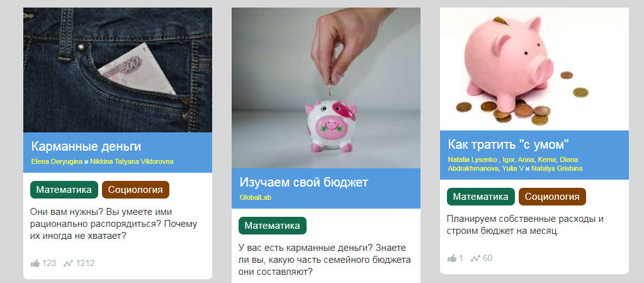Select Социология tag on Карманные деньги card
Viewport: 644px width, 283px height.
[x=135, y=190]
